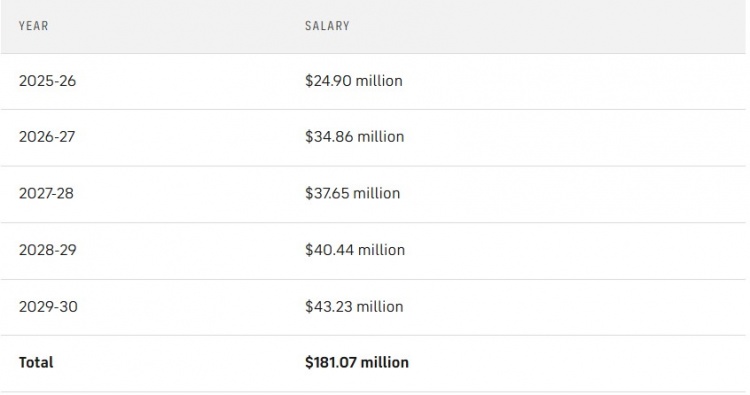Click the word million in 2028-29 row
Screen dimensions: 750x395
point(381,250)
